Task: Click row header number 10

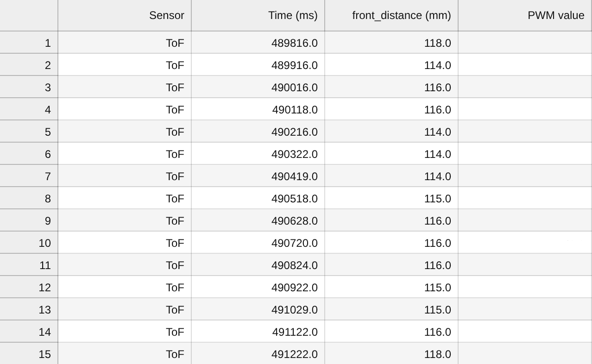Action: pyautogui.click(x=29, y=243)
